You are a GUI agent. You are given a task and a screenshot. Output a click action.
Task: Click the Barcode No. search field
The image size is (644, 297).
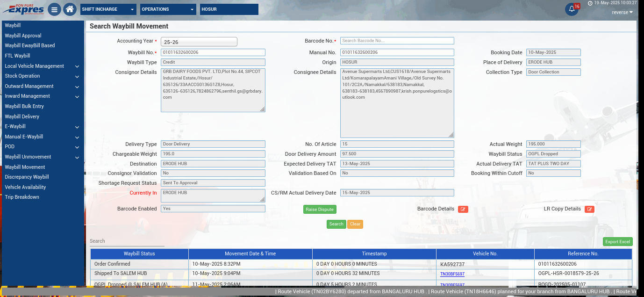[x=397, y=41]
